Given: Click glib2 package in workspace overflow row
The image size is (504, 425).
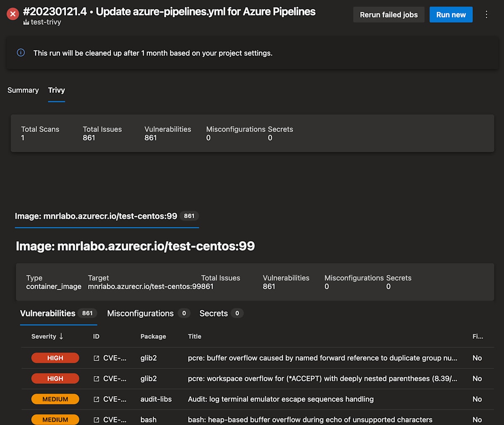Looking at the screenshot, I should coord(149,379).
